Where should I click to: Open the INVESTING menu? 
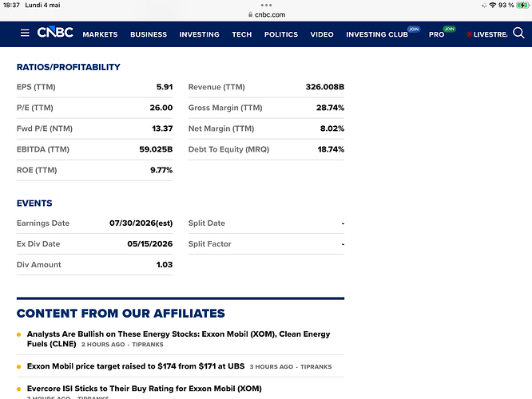pyautogui.click(x=200, y=34)
